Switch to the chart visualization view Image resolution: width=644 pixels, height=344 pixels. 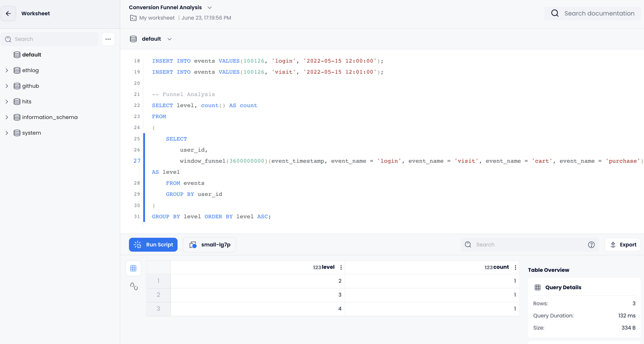point(134,286)
